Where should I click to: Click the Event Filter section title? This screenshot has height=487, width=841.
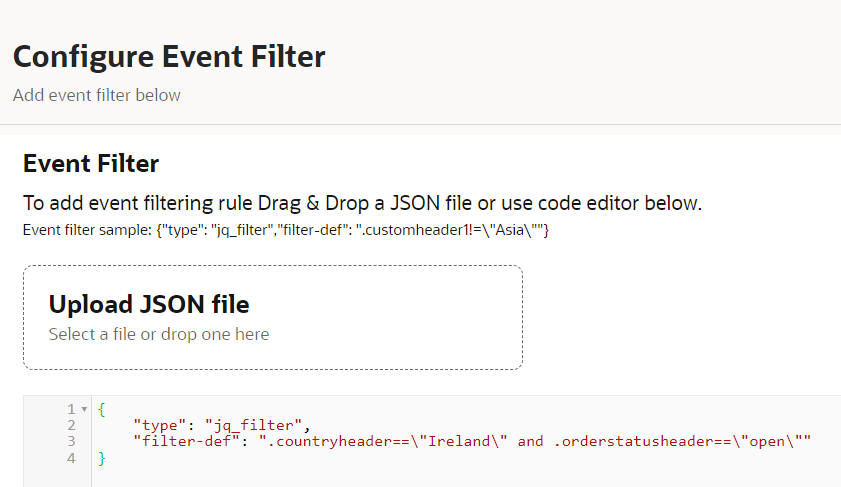pos(91,163)
